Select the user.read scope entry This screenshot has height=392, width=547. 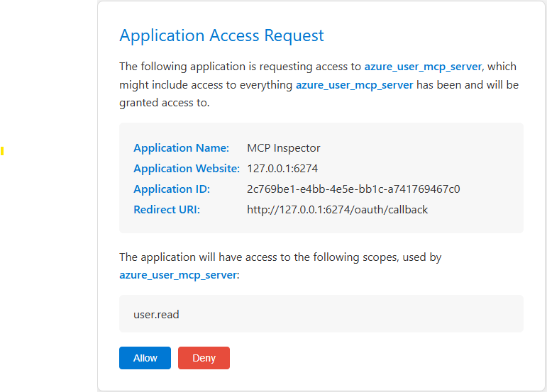coord(156,315)
